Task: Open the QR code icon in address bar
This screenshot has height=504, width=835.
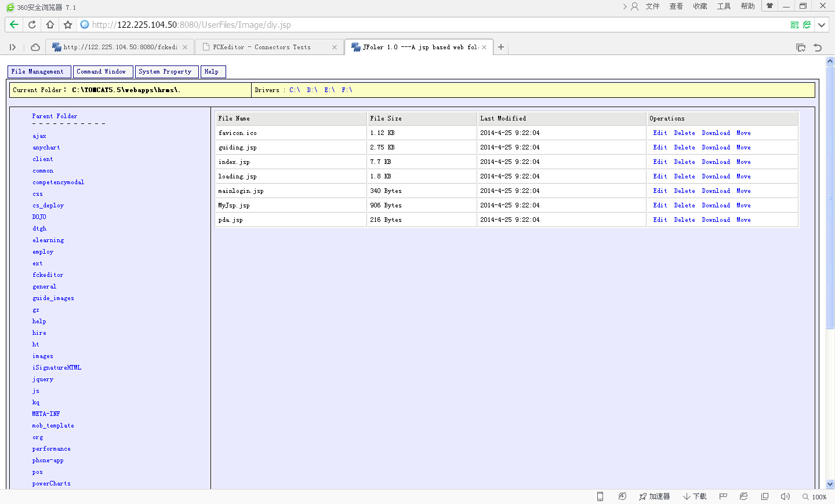Action: [794, 25]
